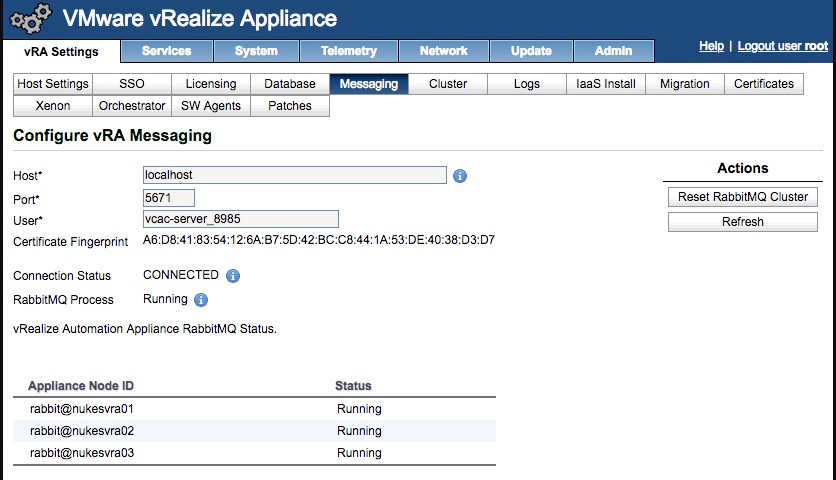The image size is (836, 480).
Task: Click the Actions panel heading
Action: click(x=743, y=168)
